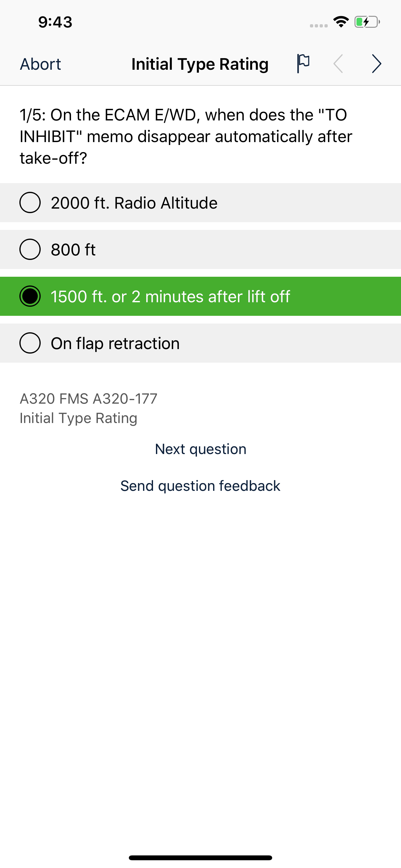The height and width of the screenshot is (868, 401).
Task: Tap the clock showing 9:43
Action: click(55, 22)
